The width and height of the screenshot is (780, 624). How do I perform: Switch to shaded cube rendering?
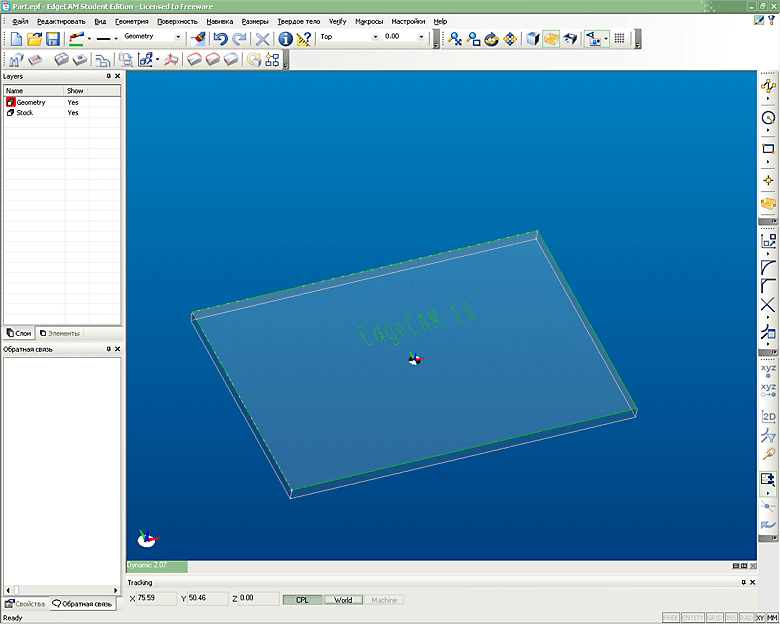[533, 39]
